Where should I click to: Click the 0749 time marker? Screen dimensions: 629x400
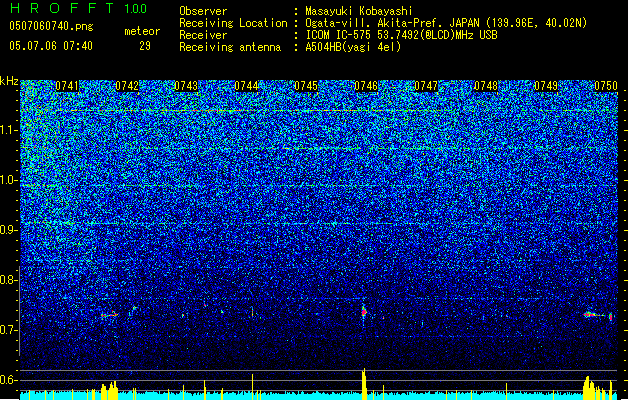click(546, 86)
